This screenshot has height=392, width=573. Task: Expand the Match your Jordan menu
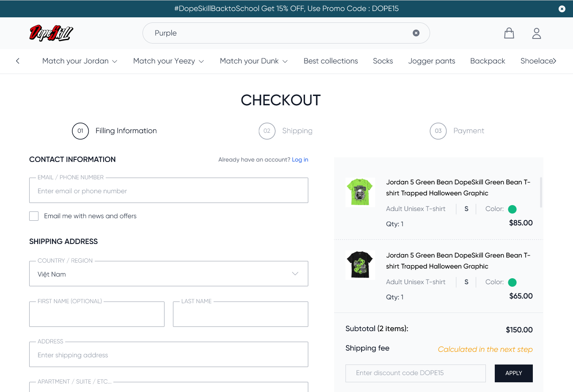tap(80, 61)
